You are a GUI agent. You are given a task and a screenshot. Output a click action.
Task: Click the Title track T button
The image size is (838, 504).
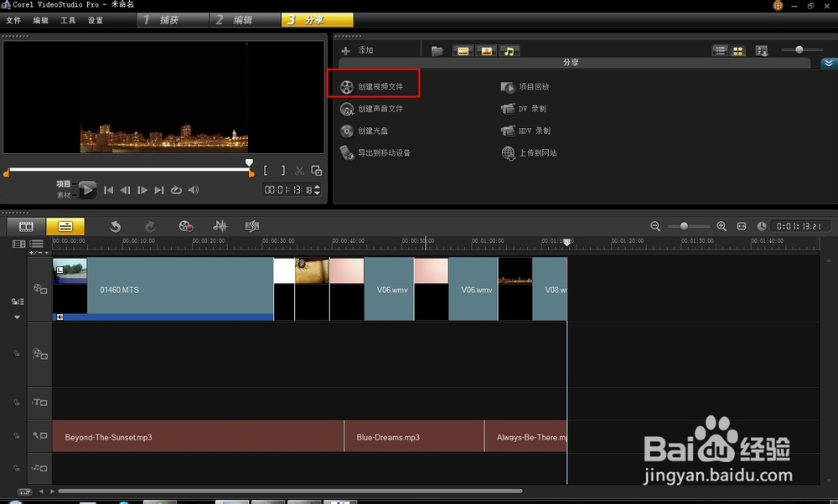(x=39, y=403)
